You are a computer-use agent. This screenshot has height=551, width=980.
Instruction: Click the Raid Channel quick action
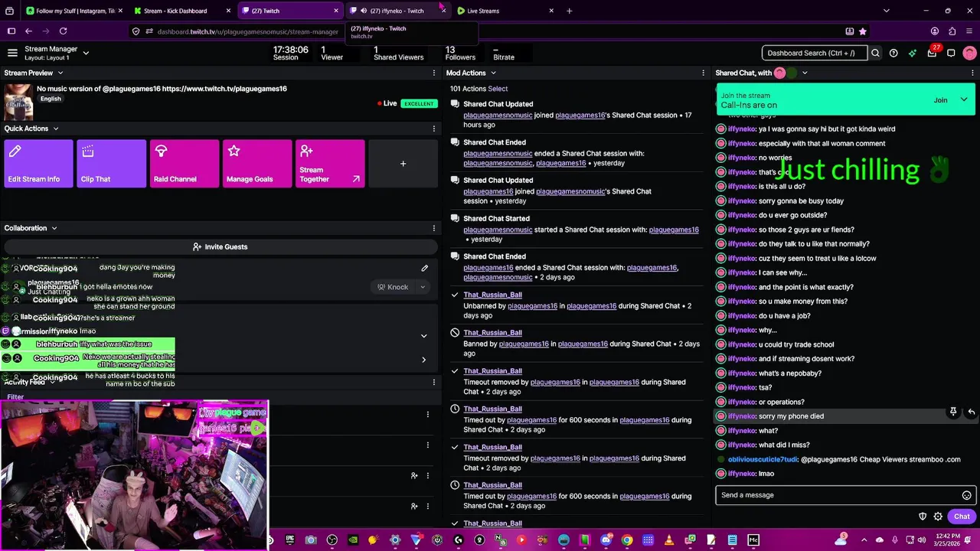[185, 163]
